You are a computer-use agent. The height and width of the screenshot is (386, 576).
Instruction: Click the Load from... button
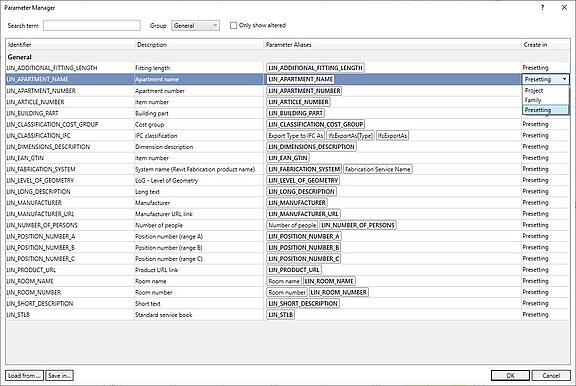click(x=24, y=375)
